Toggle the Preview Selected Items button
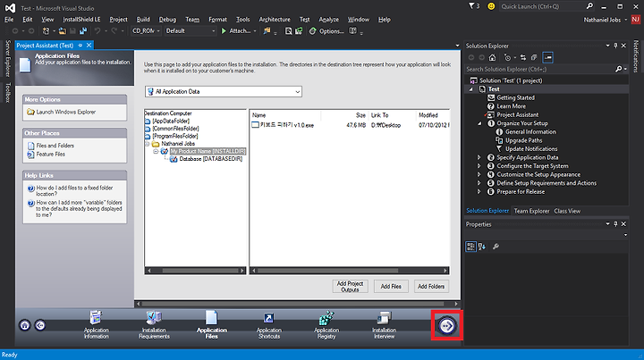 547,57
